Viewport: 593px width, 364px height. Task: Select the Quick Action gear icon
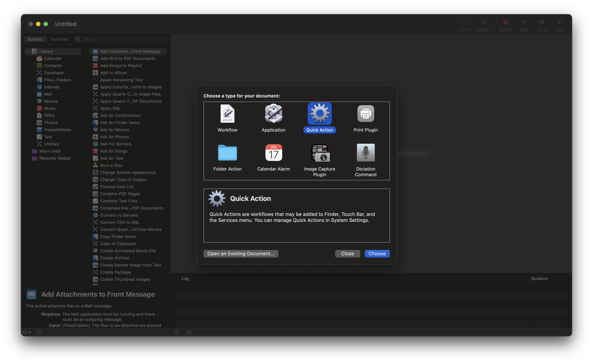(319, 114)
